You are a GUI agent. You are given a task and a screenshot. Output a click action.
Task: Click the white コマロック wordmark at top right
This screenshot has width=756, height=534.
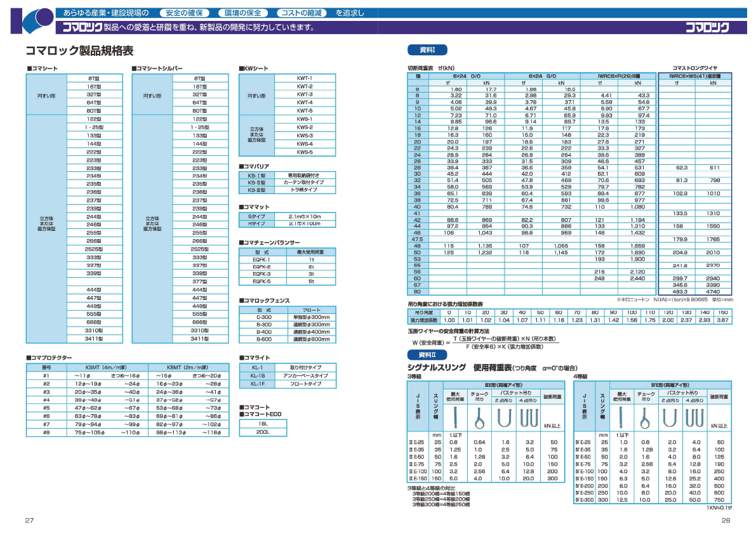[707, 27]
